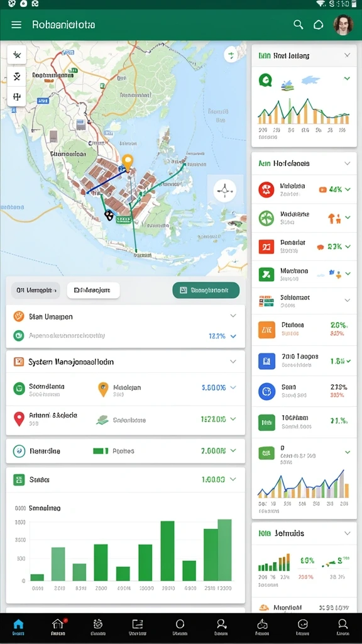Click the green button below the map
The height and width of the screenshot is (644, 362).
(206, 290)
